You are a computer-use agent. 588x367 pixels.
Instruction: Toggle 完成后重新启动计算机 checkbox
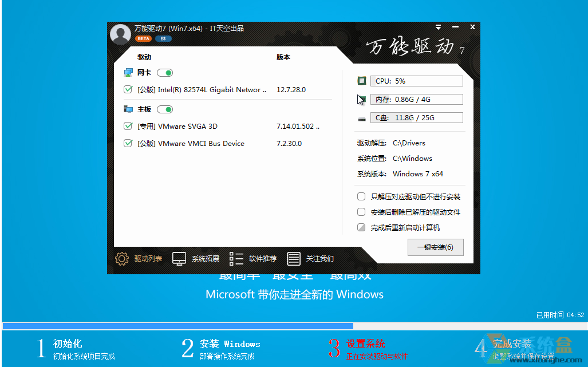coord(361,227)
